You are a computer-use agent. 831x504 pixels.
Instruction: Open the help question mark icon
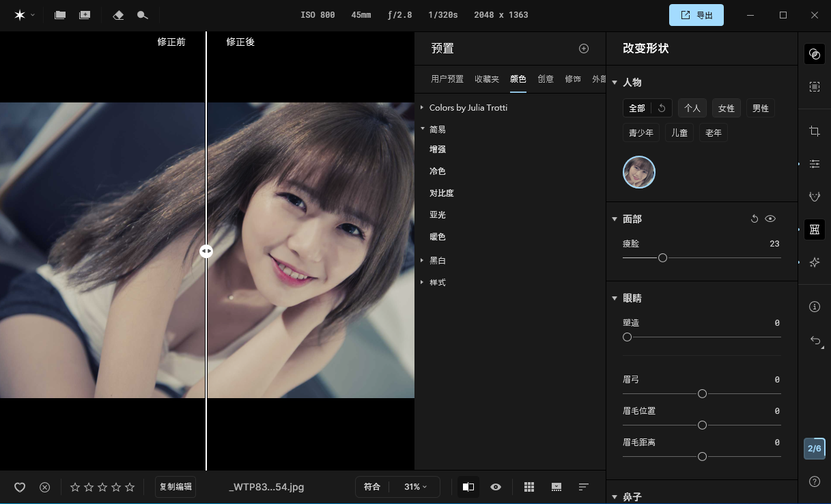(814, 481)
